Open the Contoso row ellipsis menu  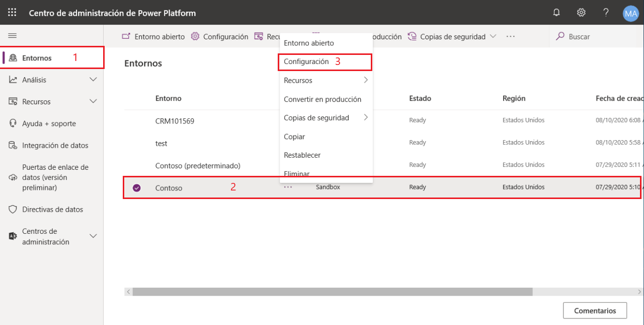coord(287,187)
